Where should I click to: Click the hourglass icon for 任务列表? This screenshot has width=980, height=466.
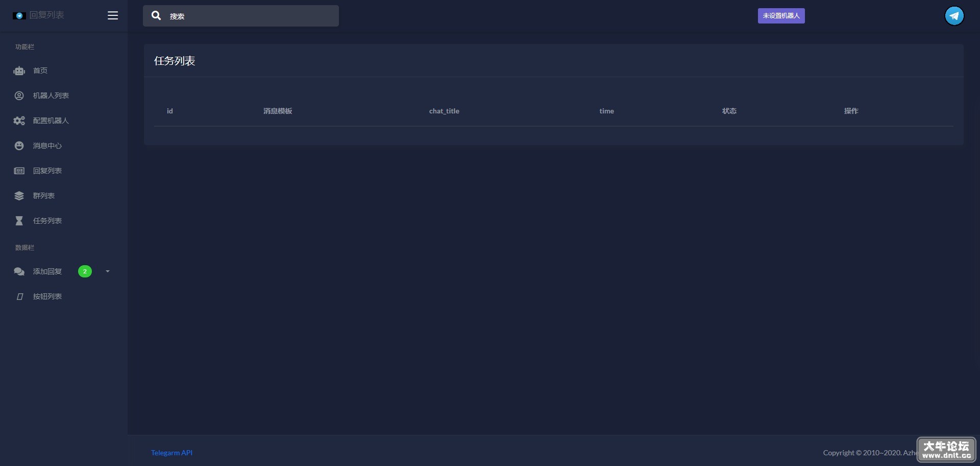coord(19,221)
